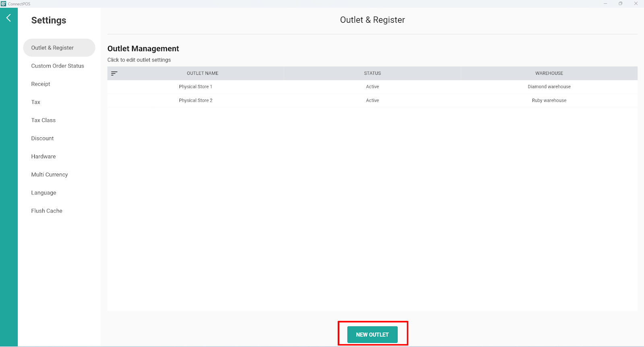Image resolution: width=644 pixels, height=347 pixels.
Task: Click Active status of Physical Store 1
Action: pos(372,87)
